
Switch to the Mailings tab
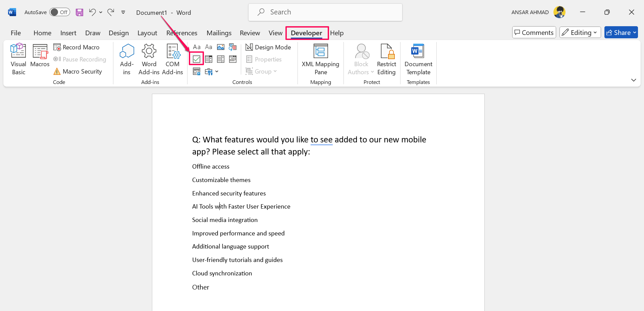point(219,33)
